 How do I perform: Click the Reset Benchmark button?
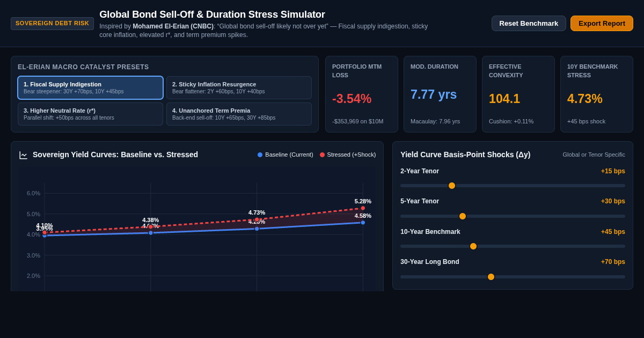point(529,23)
